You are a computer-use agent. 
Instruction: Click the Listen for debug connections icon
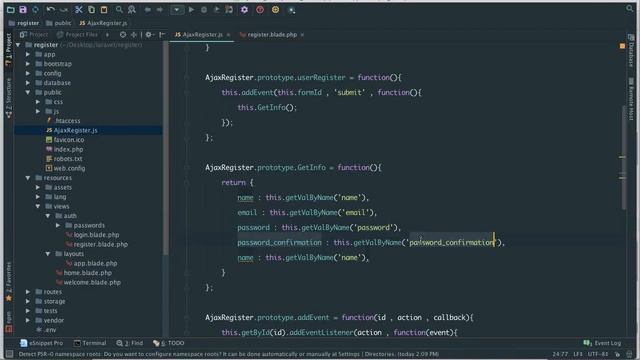click(229, 9)
